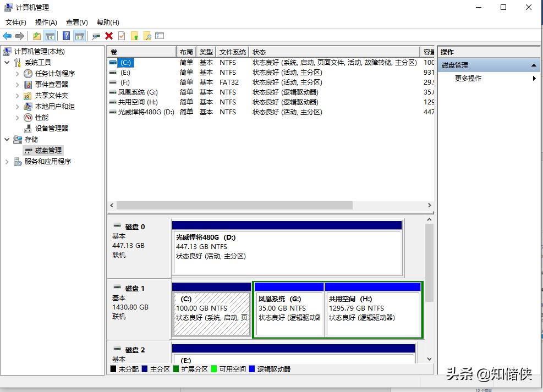Click the blue Back arrow in toolbar
Screen dimensions: 543x392
tap(7, 36)
